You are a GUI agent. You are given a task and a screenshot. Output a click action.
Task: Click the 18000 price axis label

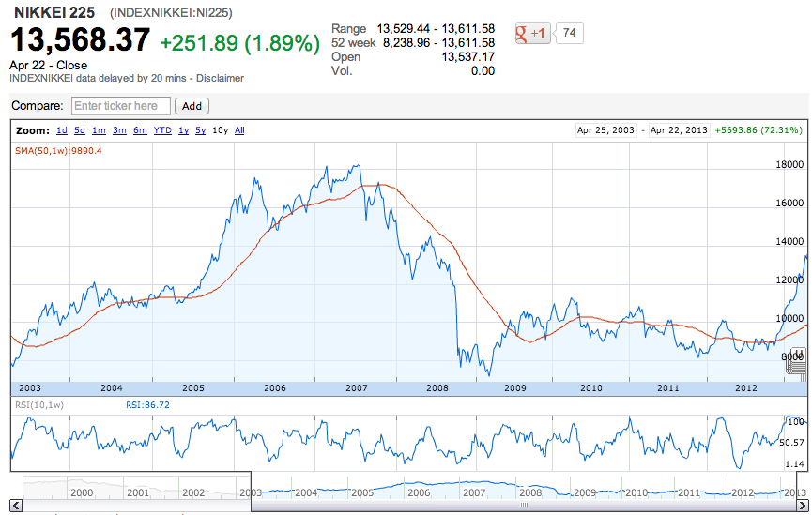tap(789, 164)
